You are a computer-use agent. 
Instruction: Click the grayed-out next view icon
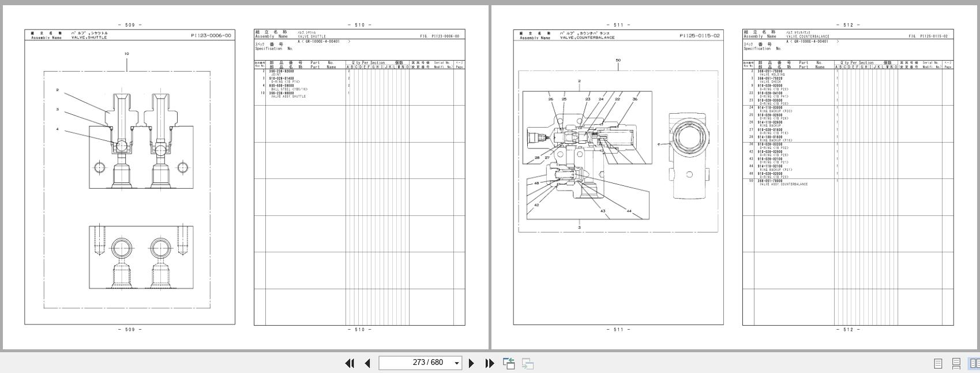[x=528, y=363]
